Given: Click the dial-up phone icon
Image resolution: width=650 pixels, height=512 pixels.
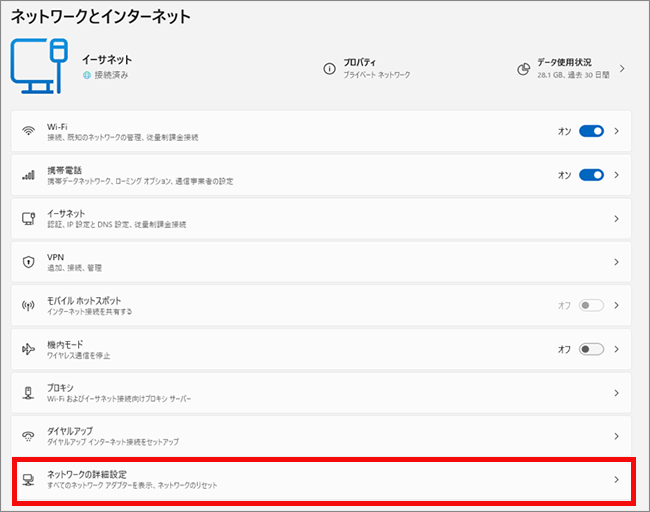Looking at the screenshot, I should coord(28,436).
